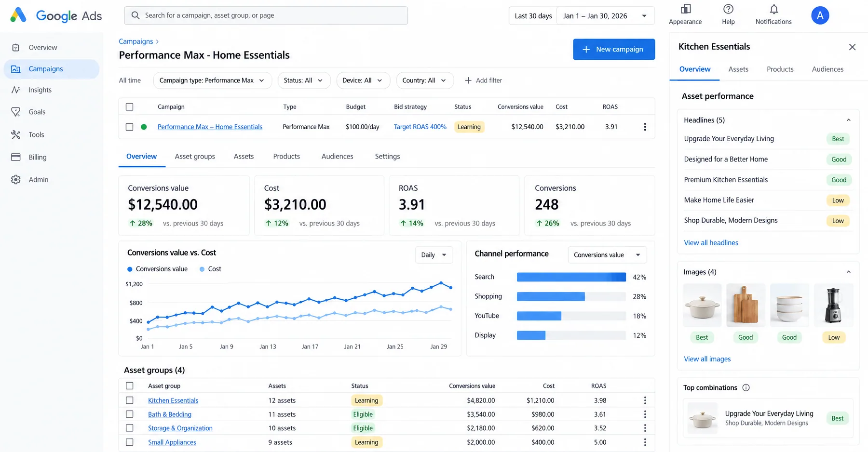The height and width of the screenshot is (452, 868).
Task: Add filter to the campaign list
Action: [483, 80]
